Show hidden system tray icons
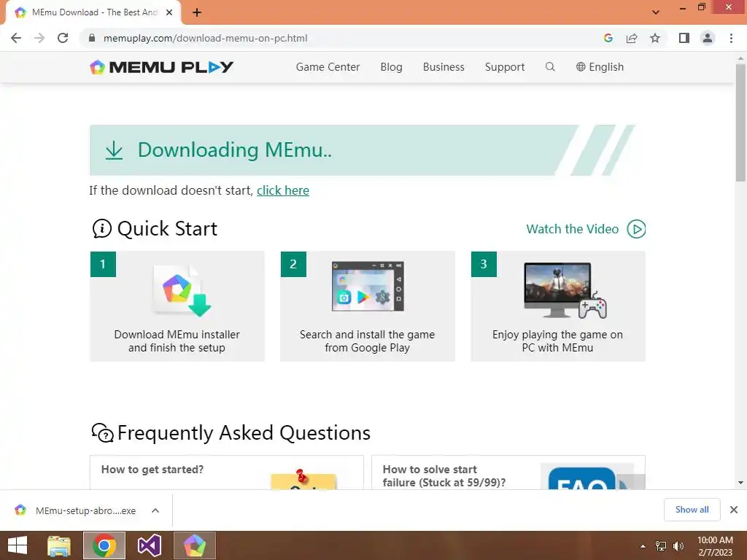The width and height of the screenshot is (747, 560). (x=643, y=546)
